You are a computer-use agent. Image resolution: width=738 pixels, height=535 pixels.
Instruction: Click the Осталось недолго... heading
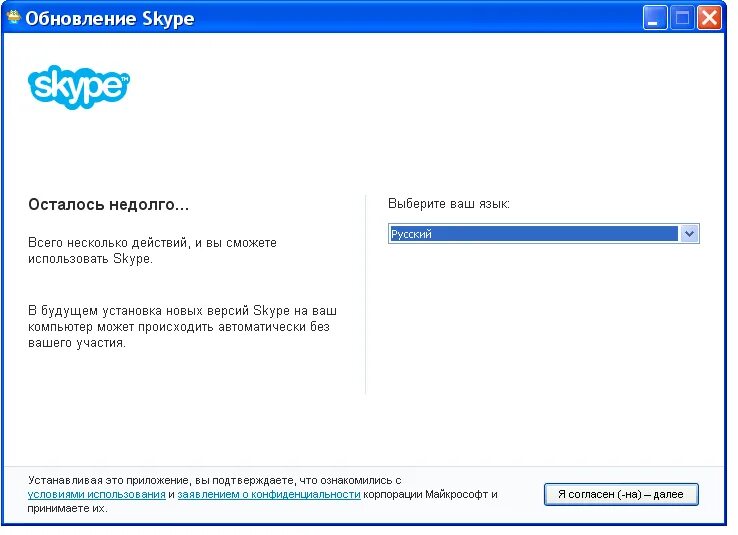pos(108,205)
